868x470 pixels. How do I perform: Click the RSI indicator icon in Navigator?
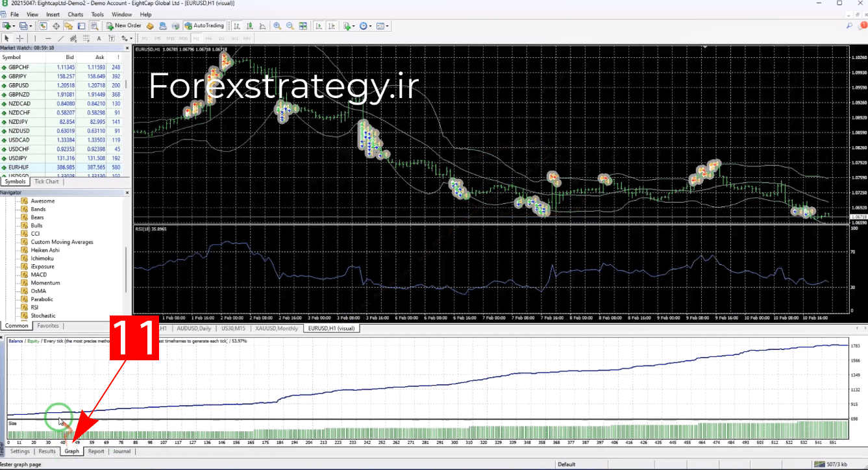pos(24,308)
